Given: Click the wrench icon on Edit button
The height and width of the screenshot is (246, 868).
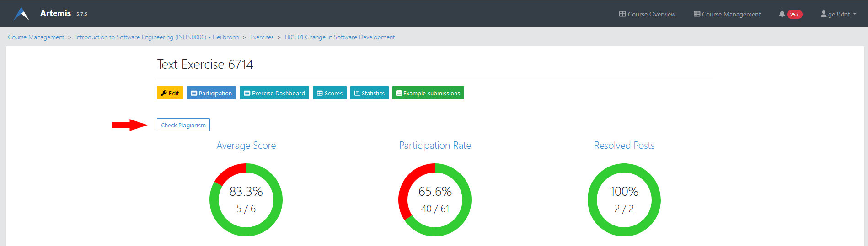Looking at the screenshot, I should tap(164, 93).
